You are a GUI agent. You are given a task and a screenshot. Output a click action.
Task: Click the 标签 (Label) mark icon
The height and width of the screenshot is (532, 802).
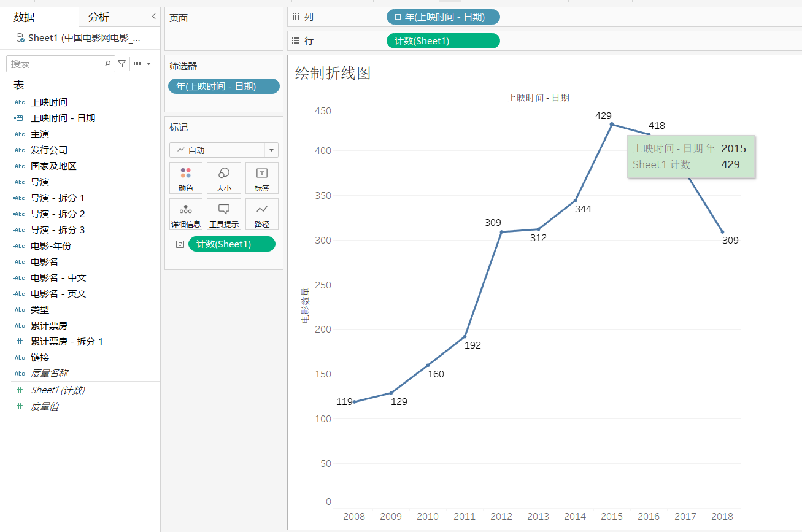pos(262,178)
